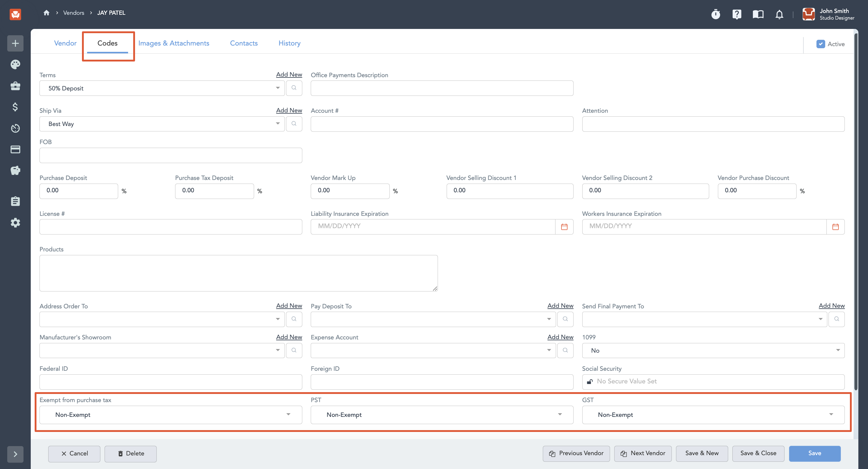Switch to the Vendor tab
Viewport: 868px width, 469px height.
click(65, 43)
